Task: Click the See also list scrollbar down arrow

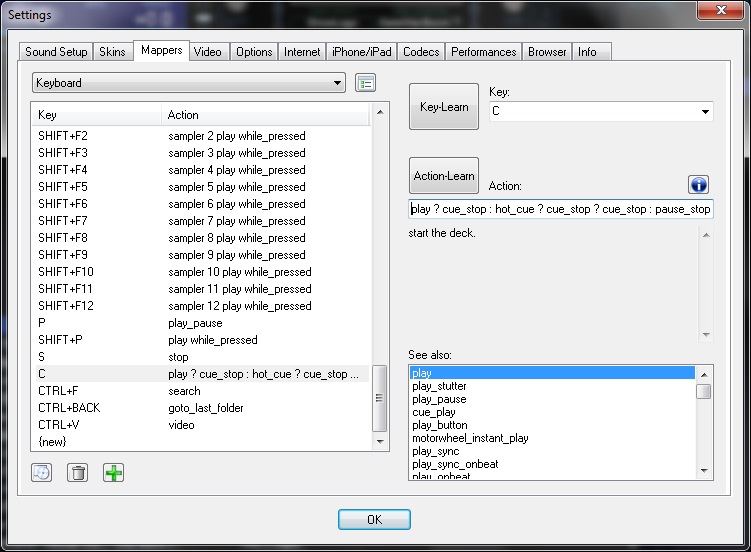Action: [x=704, y=470]
